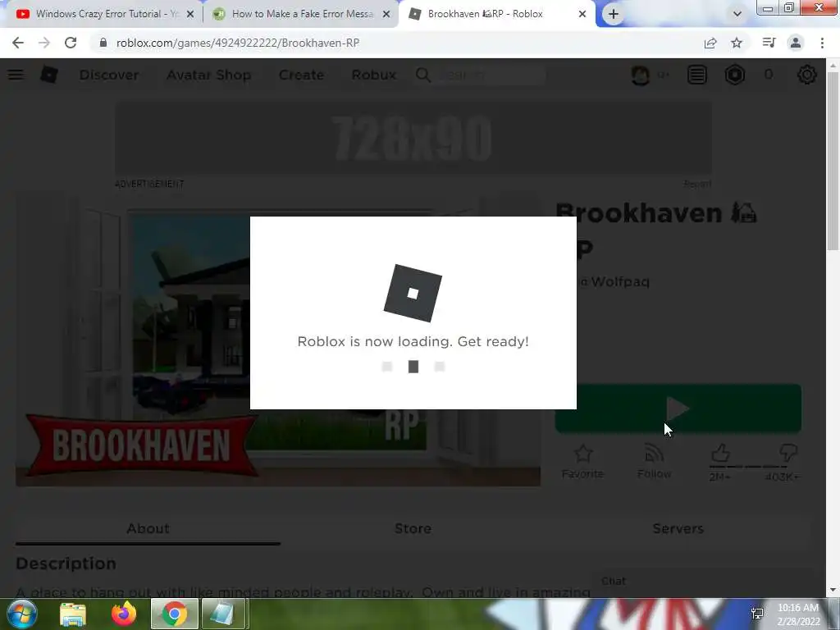Open the Avatar Shop link
This screenshot has height=630, width=840.
(208, 75)
